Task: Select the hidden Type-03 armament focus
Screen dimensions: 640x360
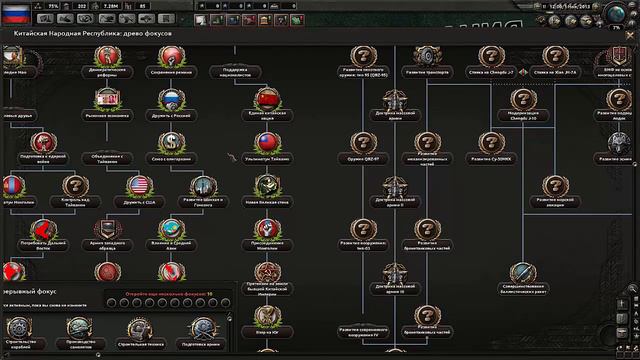Action: (363, 230)
